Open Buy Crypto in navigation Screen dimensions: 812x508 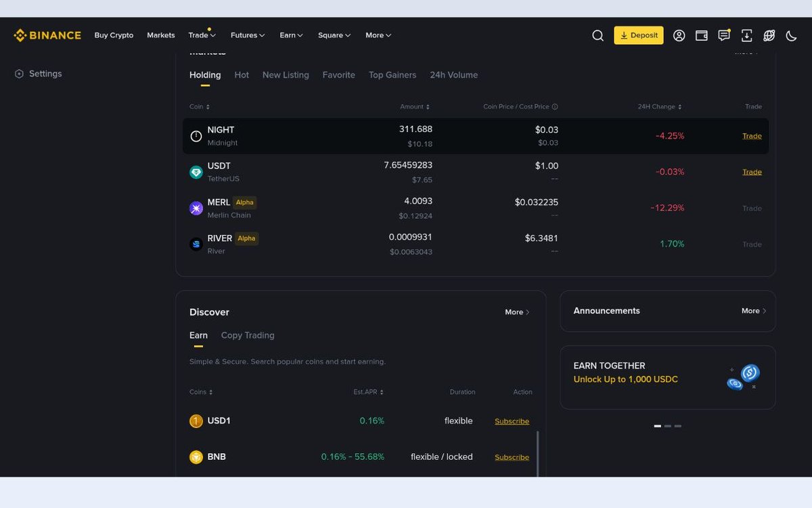coord(114,35)
